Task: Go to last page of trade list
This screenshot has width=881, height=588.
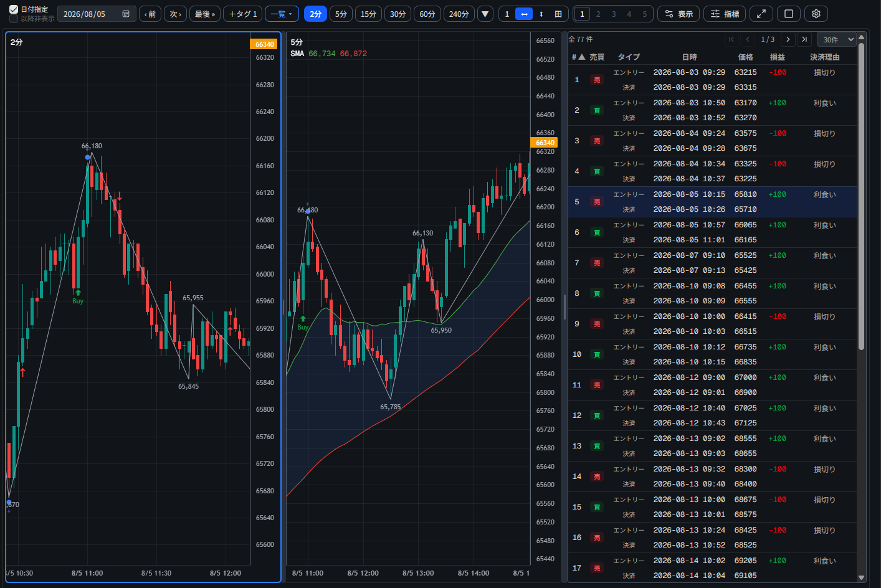Action: pos(804,39)
